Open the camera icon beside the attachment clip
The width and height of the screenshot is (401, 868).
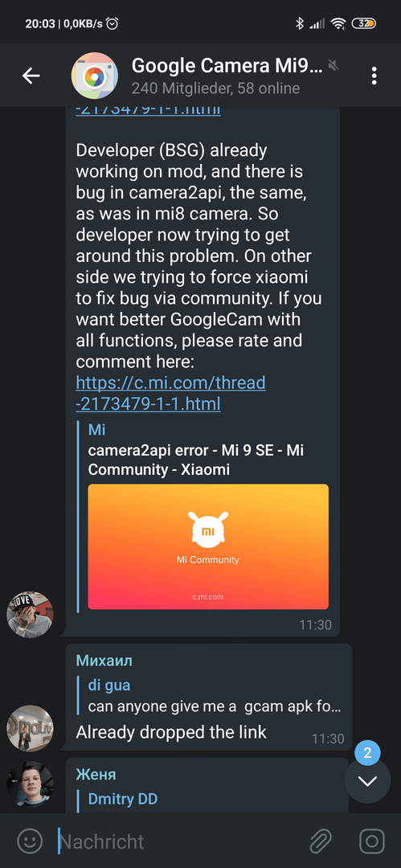(372, 841)
